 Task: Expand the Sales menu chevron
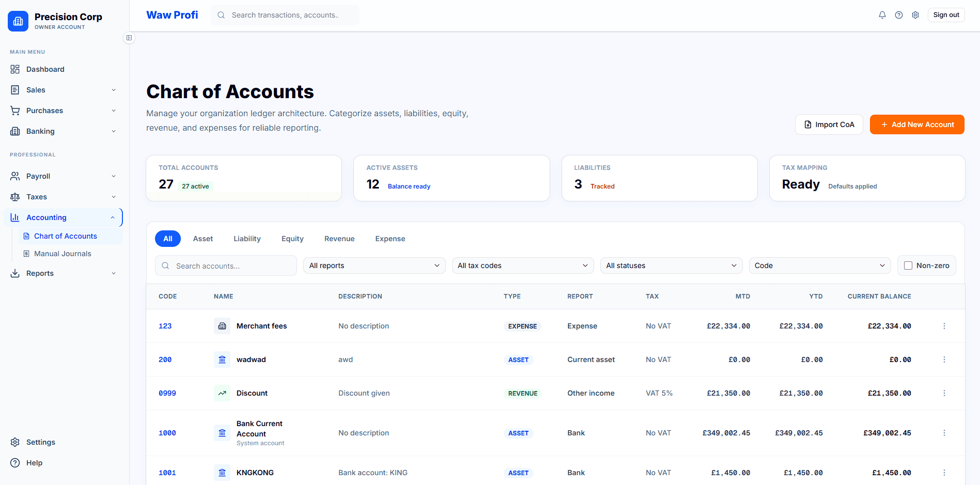114,90
